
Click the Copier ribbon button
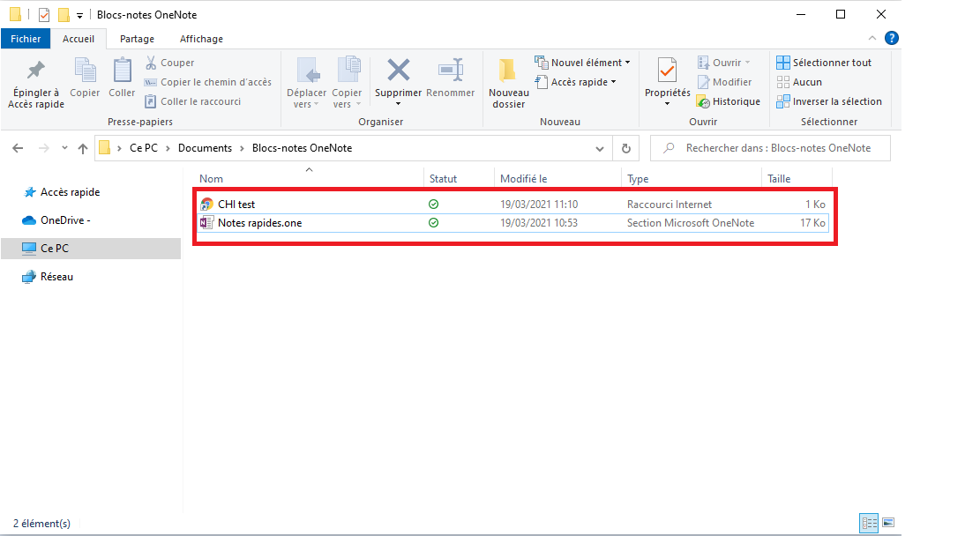pos(85,78)
